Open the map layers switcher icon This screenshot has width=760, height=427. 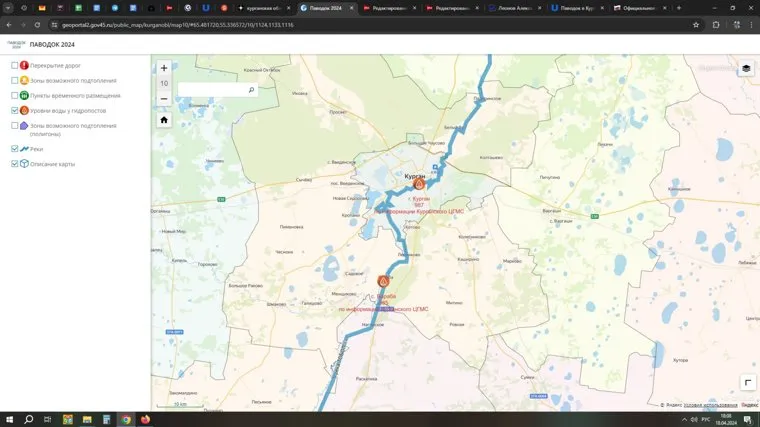click(x=746, y=69)
